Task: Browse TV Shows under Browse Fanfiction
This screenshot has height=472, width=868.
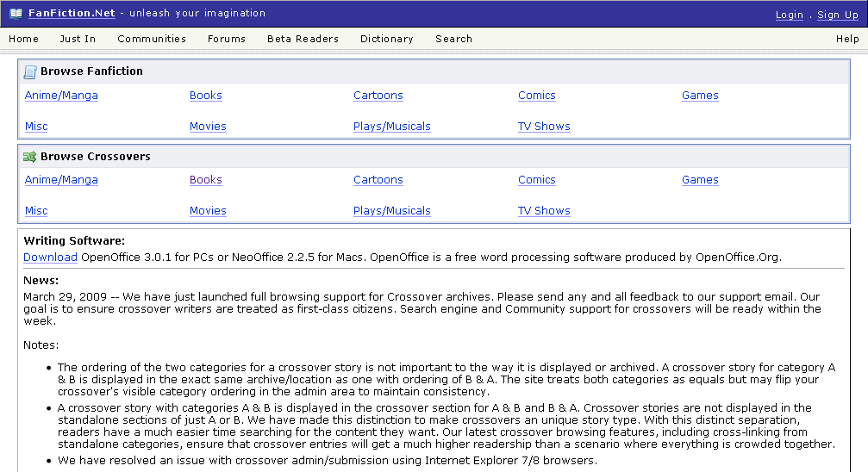Action: [x=544, y=126]
